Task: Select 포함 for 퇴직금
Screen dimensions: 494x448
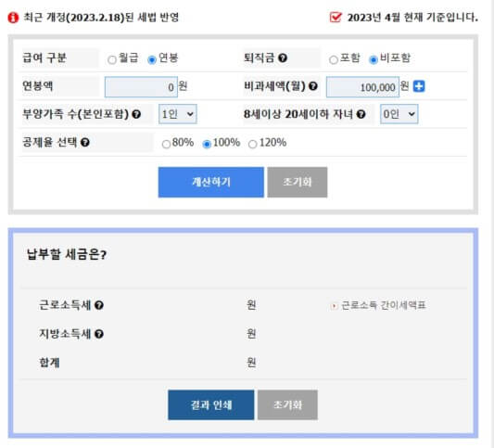Action: (x=334, y=59)
